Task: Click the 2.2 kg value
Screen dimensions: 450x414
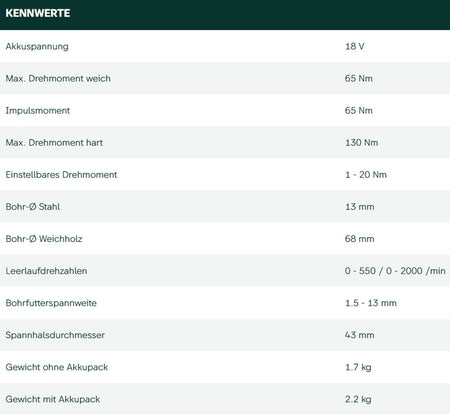Action: pos(358,399)
